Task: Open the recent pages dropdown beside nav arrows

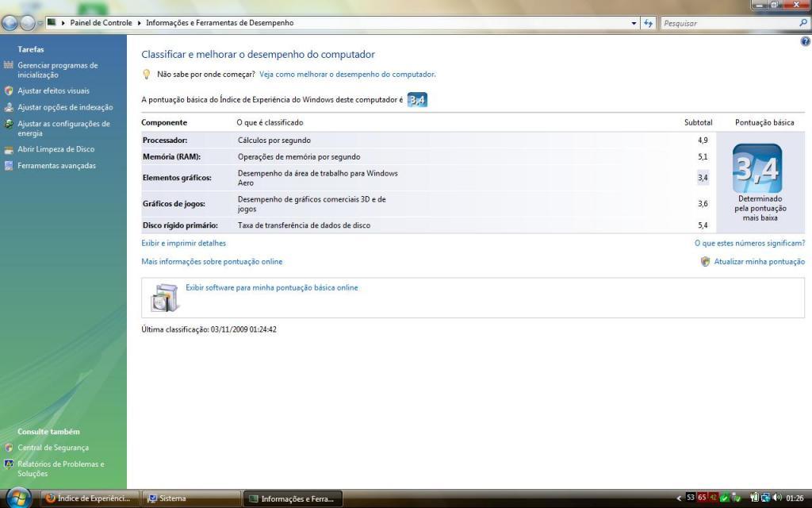Action: pos(40,23)
